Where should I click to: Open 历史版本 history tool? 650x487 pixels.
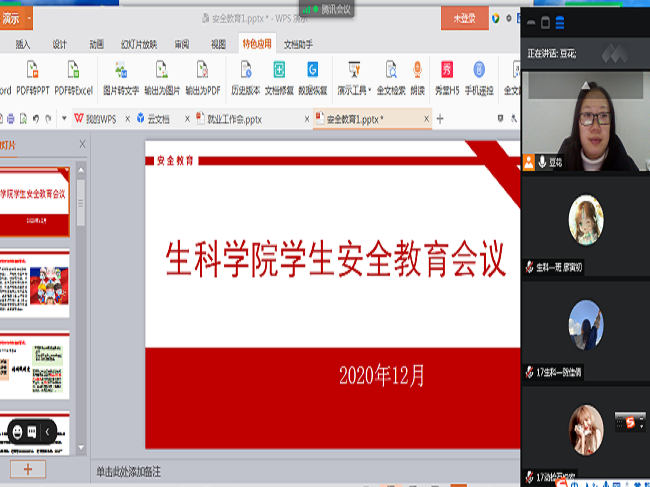[x=245, y=70]
